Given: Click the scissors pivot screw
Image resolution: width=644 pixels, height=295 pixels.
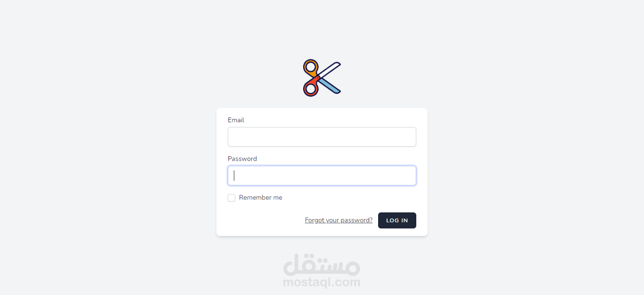Looking at the screenshot, I should [x=319, y=77].
